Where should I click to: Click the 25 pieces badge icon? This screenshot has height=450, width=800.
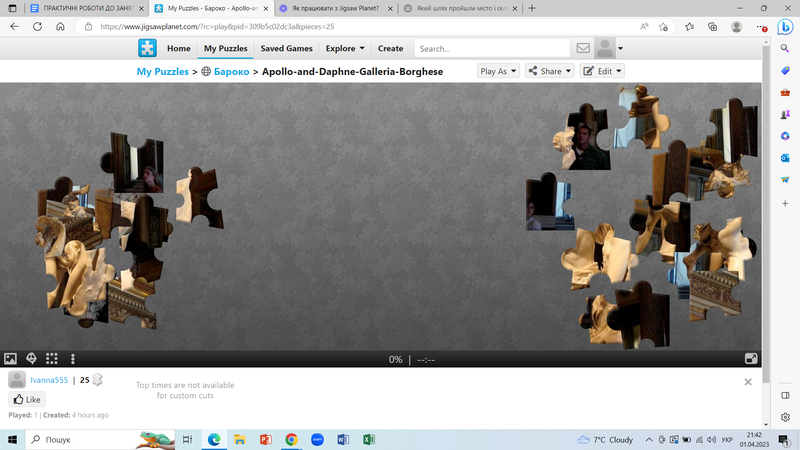coord(97,380)
